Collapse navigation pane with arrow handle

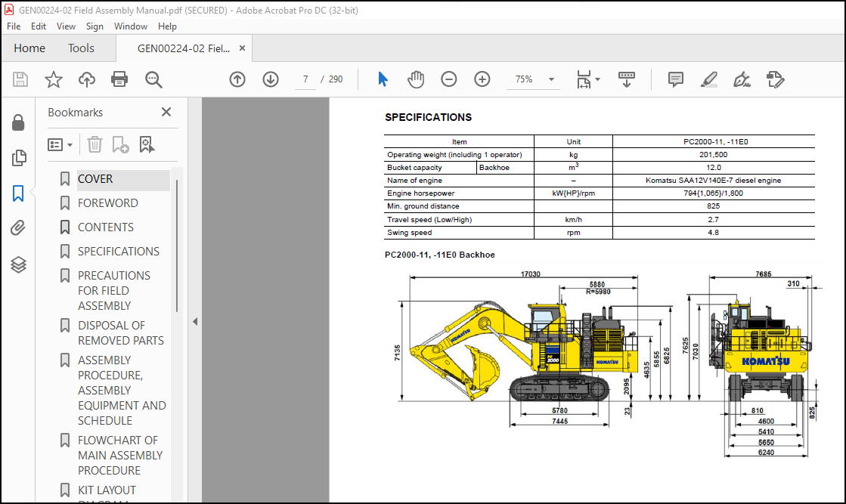[x=195, y=322]
